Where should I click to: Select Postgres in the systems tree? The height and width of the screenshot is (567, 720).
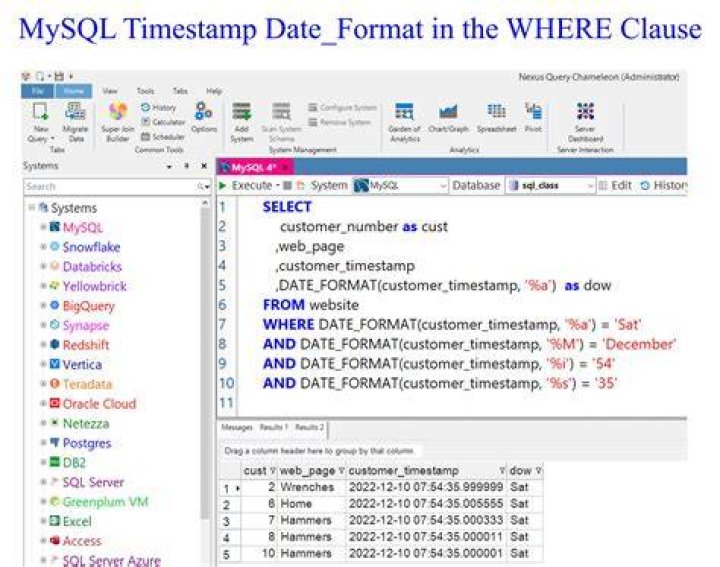(87, 443)
